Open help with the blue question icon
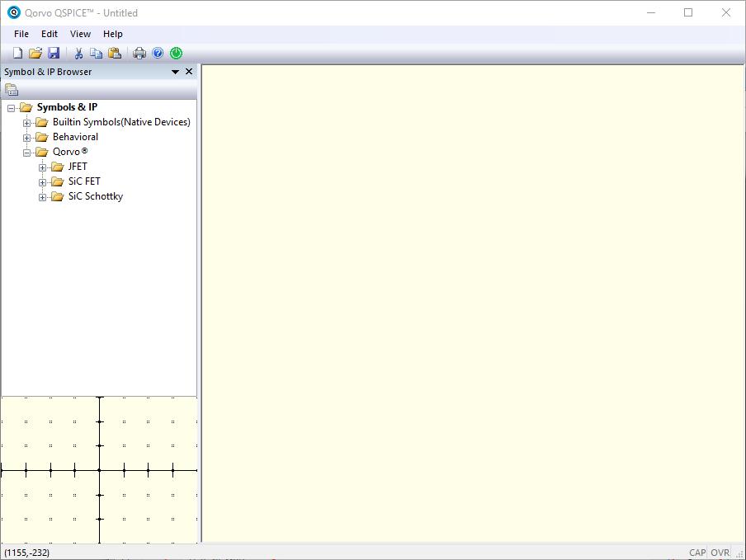Viewport: 746px width, 560px height. click(x=158, y=54)
